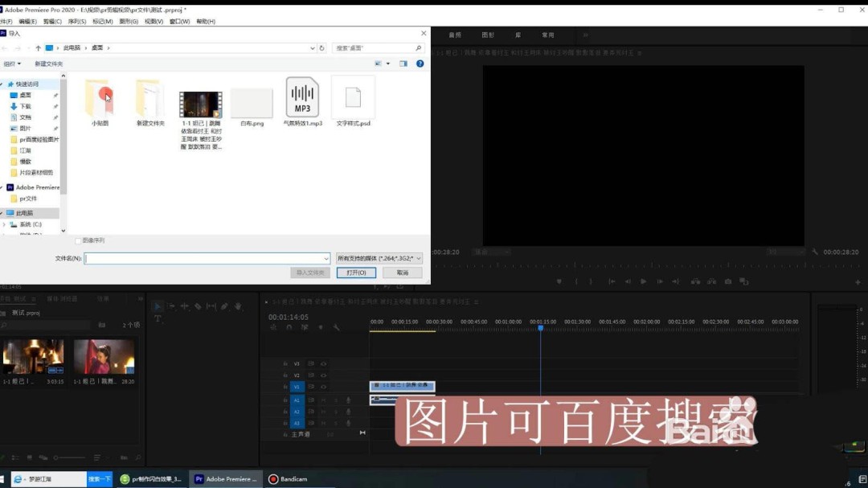
Task: Open the file name combo box dropdown arrow
Action: (326, 258)
